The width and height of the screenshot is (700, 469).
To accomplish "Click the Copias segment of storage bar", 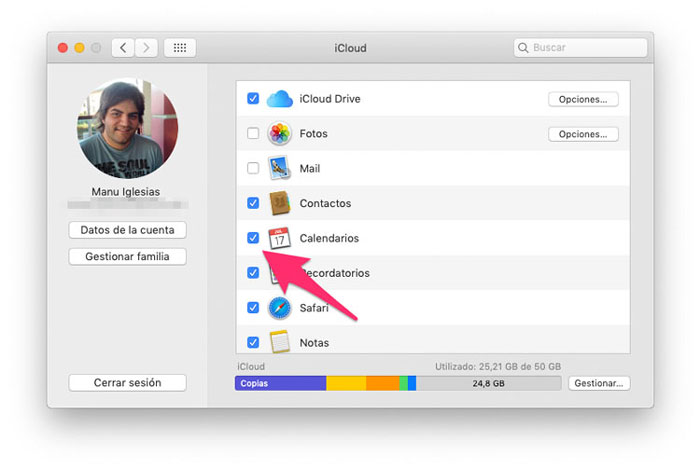I will coord(281,383).
